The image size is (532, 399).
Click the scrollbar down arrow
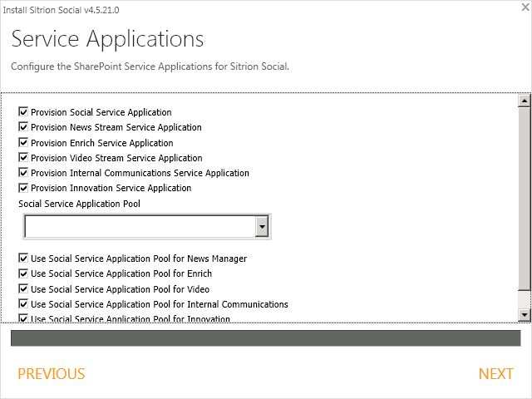[524, 314]
